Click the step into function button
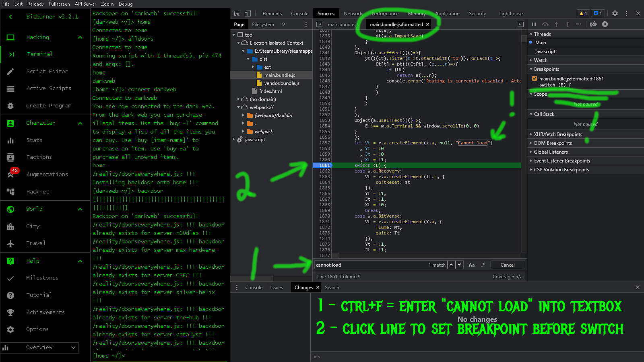644x362 pixels. (556, 24)
